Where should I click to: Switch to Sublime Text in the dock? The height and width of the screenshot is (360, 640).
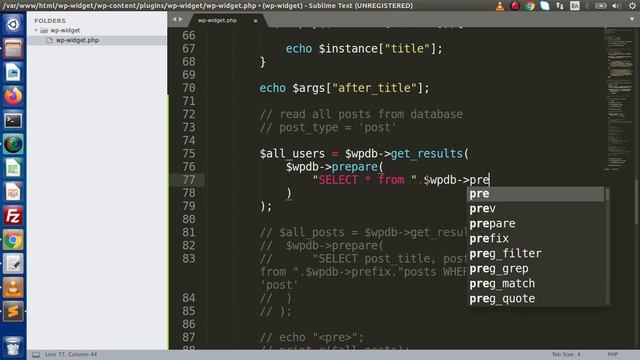(x=13, y=311)
